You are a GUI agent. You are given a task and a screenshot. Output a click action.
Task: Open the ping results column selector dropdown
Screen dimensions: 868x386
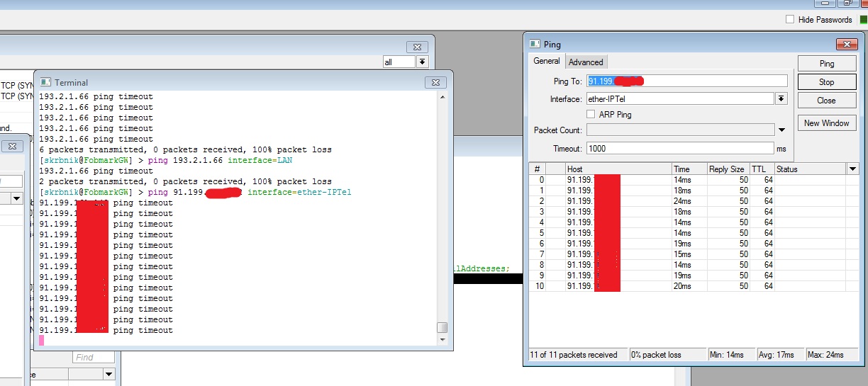pyautogui.click(x=852, y=169)
